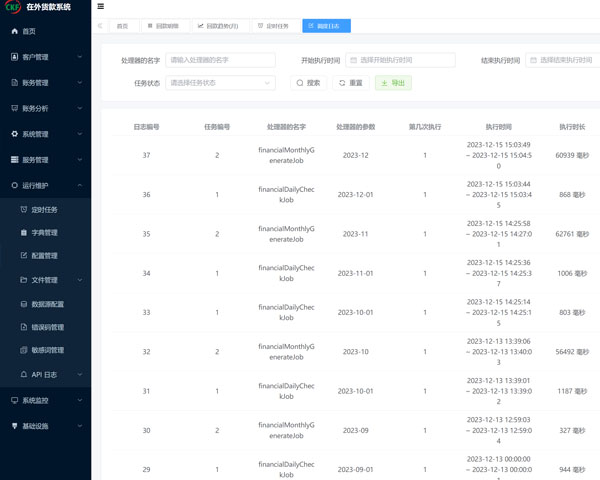This screenshot has width=600, height=480.
Task: Expand the 系统监控 sidebar menu
Action: pyautogui.click(x=45, y=400)
